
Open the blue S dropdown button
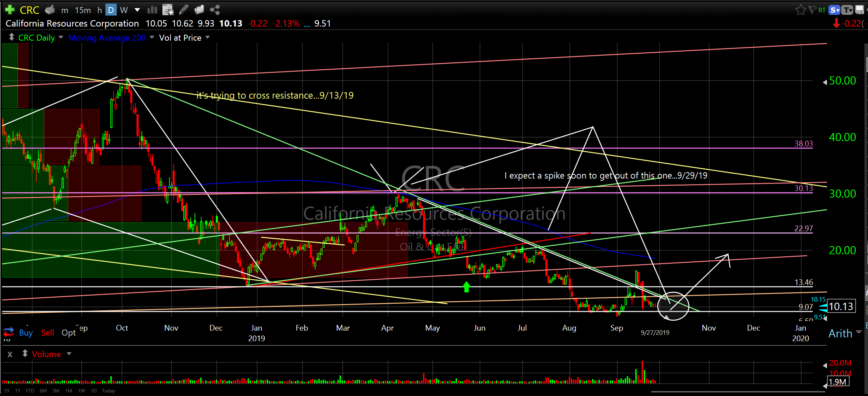(835, 10)
